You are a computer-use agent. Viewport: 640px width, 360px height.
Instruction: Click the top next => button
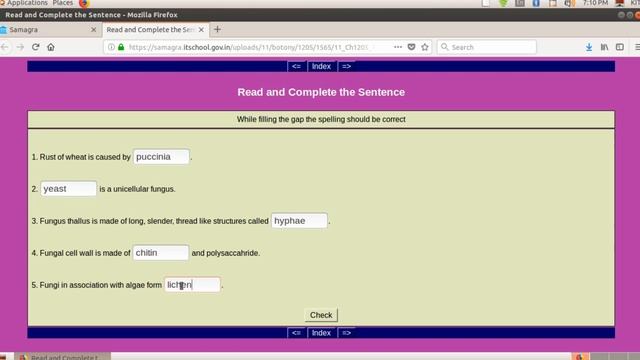pos(347,66)
